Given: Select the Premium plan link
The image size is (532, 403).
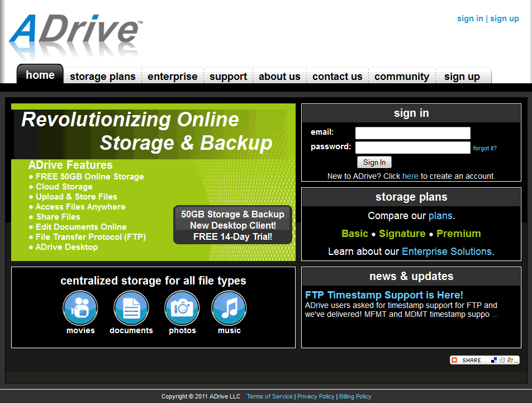Looking at the screenshot, I should (x=458, y=234).
